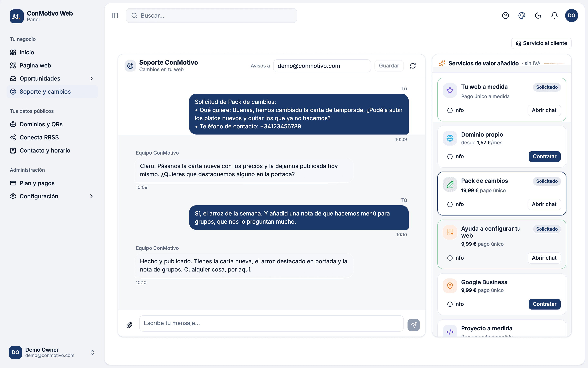Show Info for Tu web a medida
Screen dimensions: 588x368
pyautogui.click(x=455, y=110)
